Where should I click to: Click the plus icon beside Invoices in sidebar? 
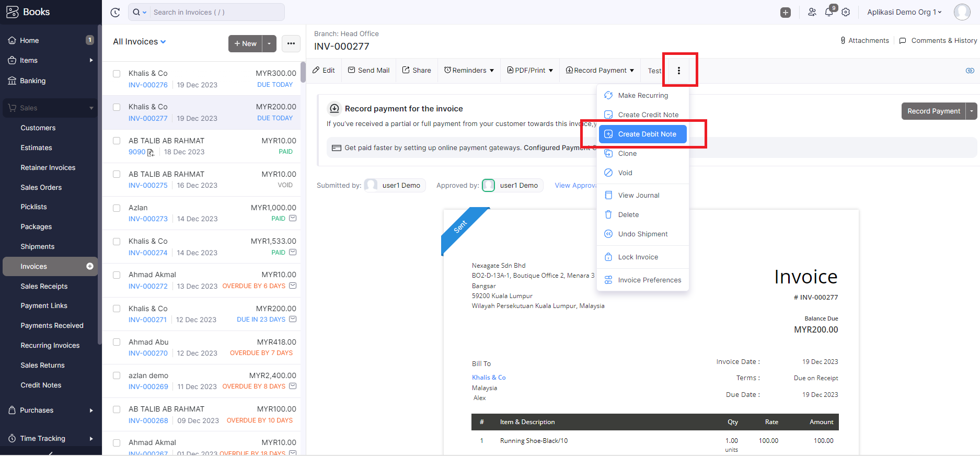90,266
